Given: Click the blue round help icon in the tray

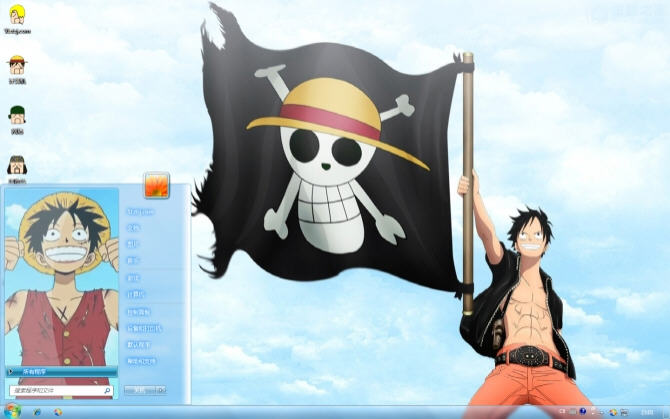Looking at the screenshot, I should (x=583, y=411).
